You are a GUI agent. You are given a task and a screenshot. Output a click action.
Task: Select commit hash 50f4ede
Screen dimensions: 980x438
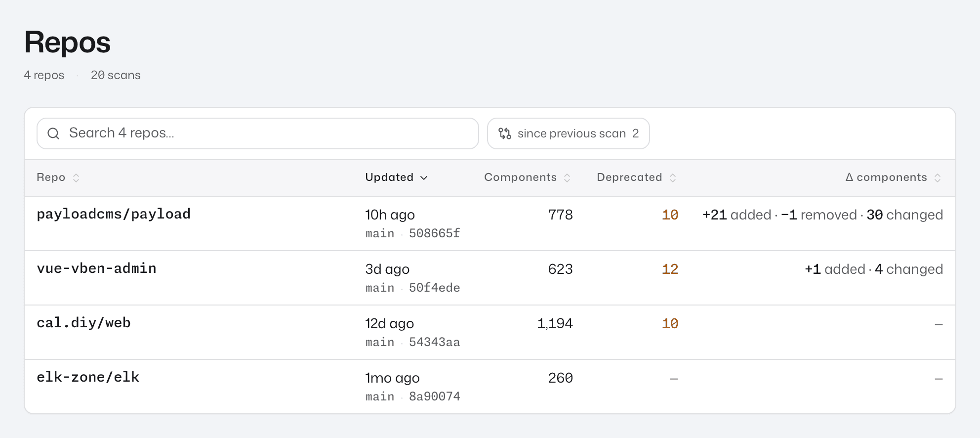[x=435, y=288]
